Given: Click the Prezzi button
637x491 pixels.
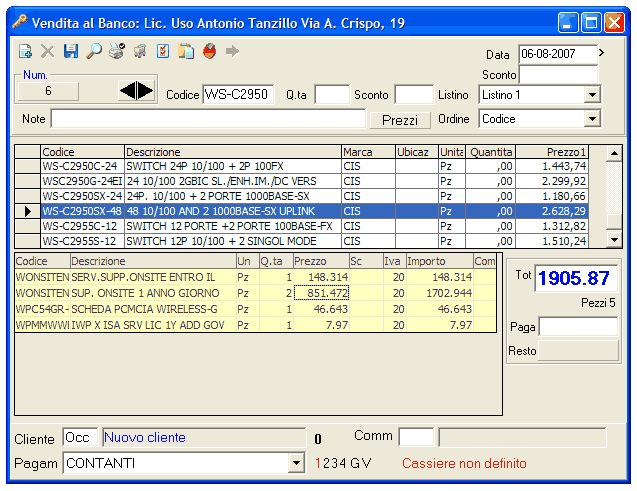Looking at the screenshot, I should 400,120.
